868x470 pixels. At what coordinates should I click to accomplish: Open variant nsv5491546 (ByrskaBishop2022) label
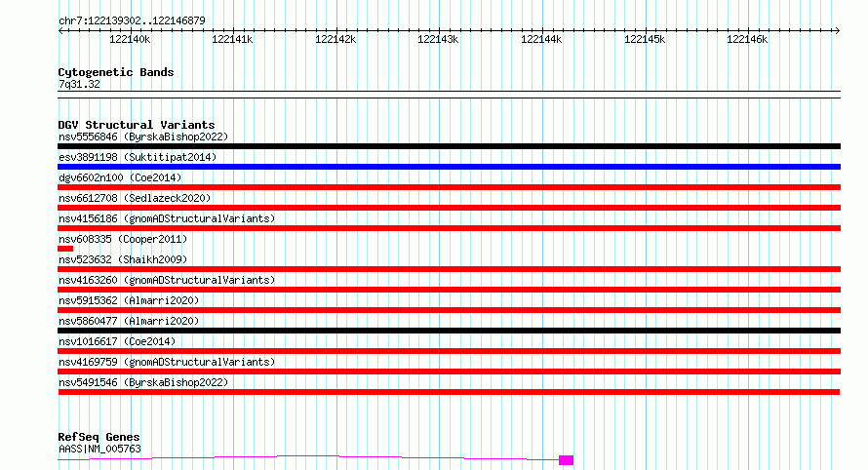pos(143,382)
